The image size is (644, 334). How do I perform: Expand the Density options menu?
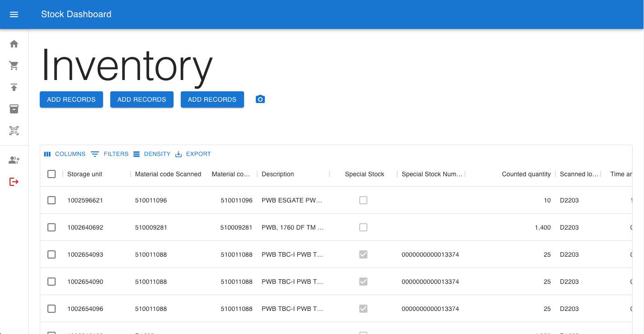tap(152, 154)
